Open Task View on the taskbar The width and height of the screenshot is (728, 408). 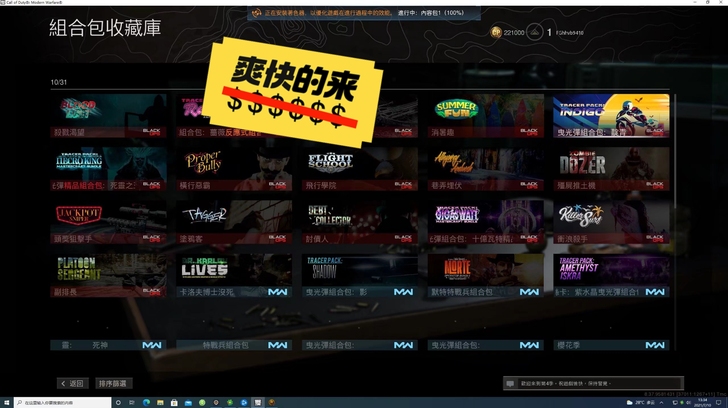[132, 402]
